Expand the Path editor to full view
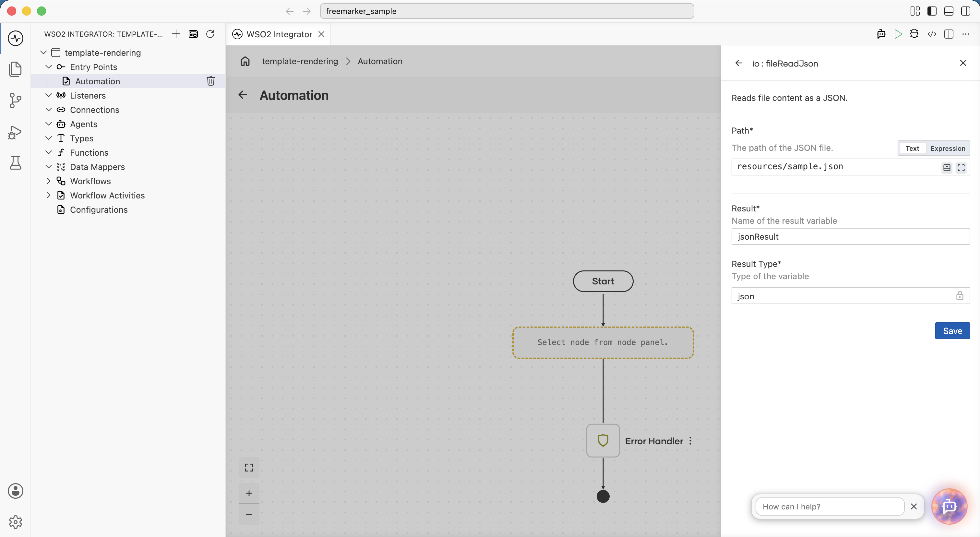Image resolution: width=980 pixels, height=537 pixels. (962, 167)
